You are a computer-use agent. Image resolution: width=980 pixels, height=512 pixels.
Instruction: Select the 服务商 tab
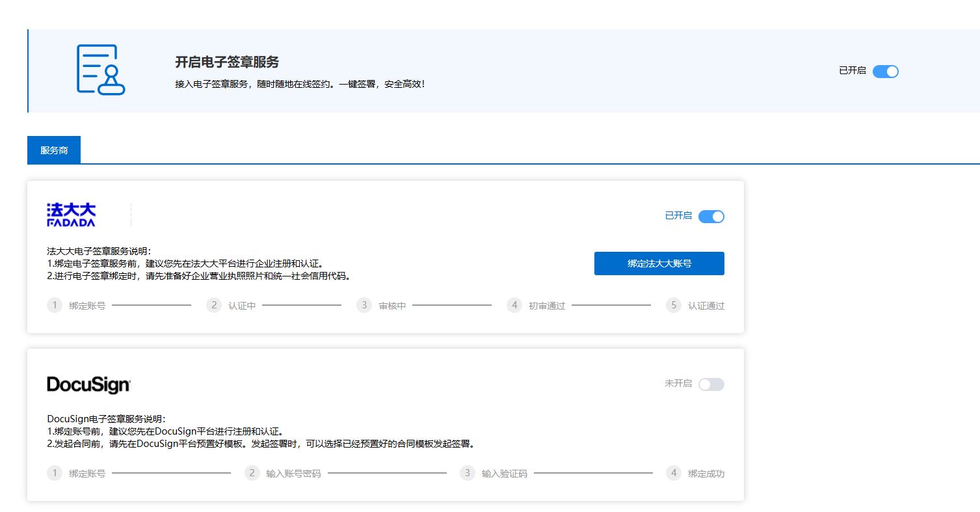54,150
